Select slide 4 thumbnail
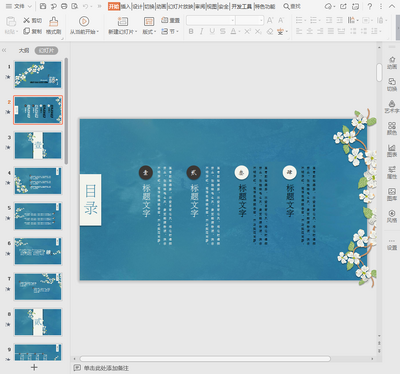Image resolution: width=400 pixels, height=374 pixels. (x=38, y=181)
